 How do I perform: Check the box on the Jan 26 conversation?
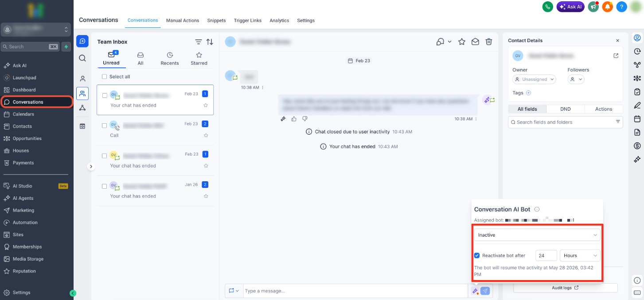[105, 186]
